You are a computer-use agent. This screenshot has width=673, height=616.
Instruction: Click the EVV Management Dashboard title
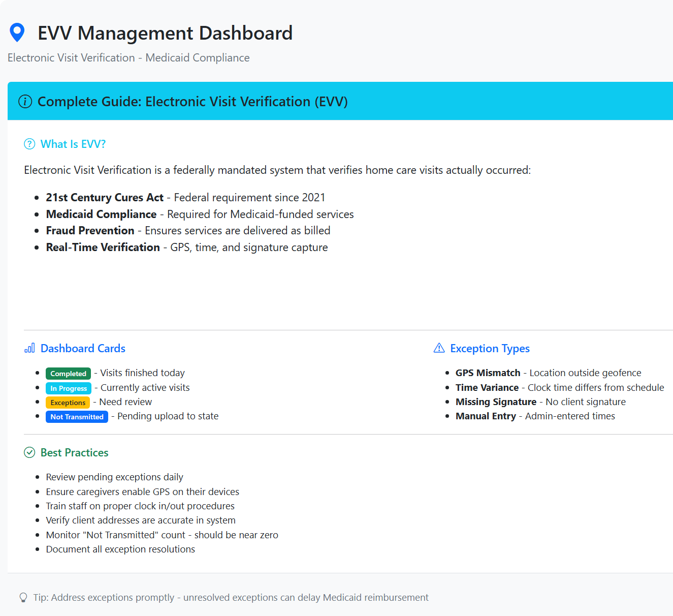coord(165,33)
